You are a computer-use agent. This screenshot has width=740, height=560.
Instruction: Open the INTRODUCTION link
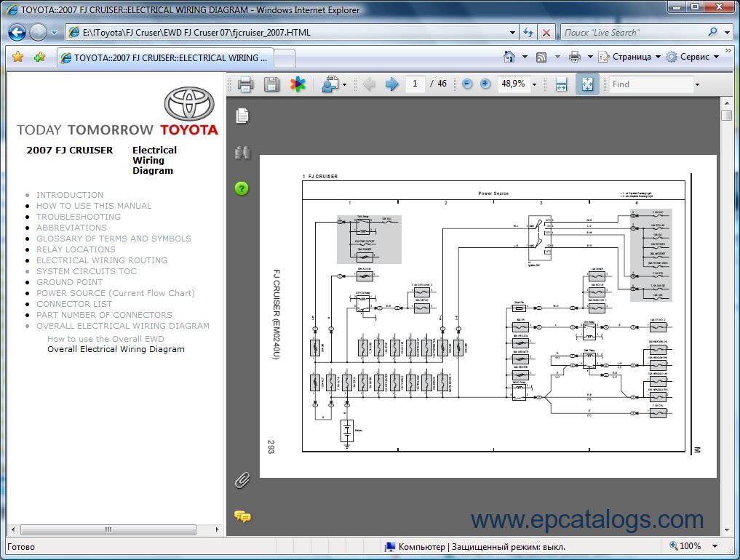(x=70, y=195)
